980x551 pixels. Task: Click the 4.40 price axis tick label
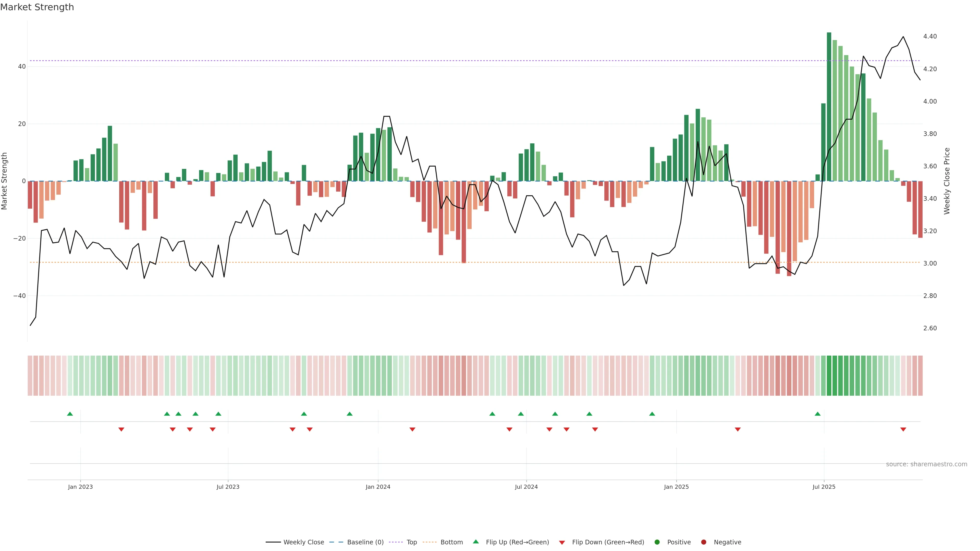(930, 36)
